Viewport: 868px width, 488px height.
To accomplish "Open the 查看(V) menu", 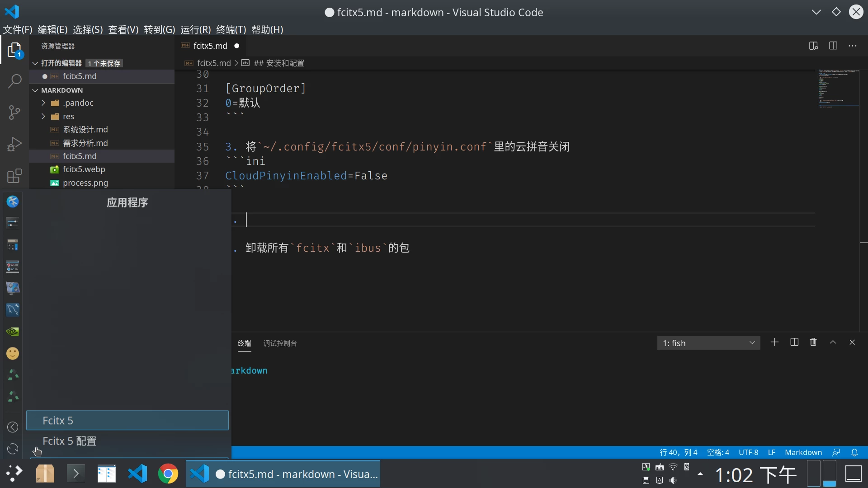I will [x=123, y=29].
